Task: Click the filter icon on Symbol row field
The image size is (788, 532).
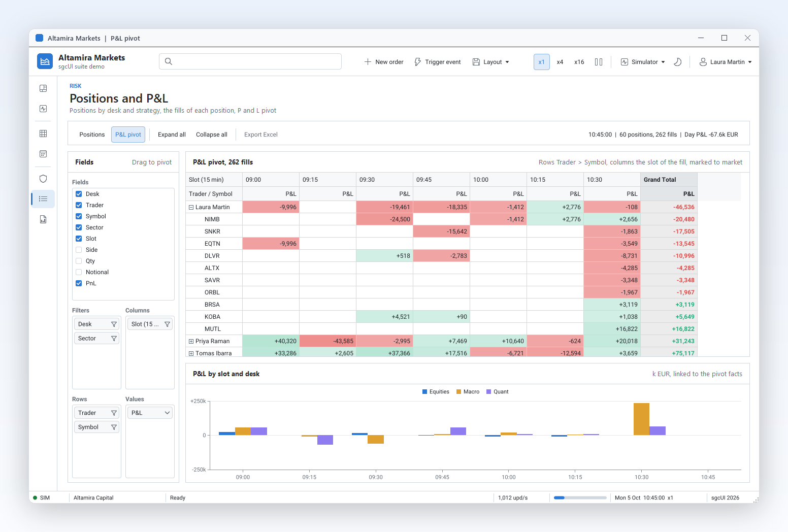Action: point(114,427)
